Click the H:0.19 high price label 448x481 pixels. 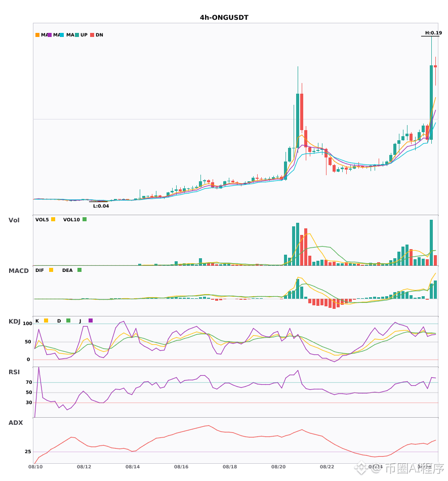[x=433, y=33]
